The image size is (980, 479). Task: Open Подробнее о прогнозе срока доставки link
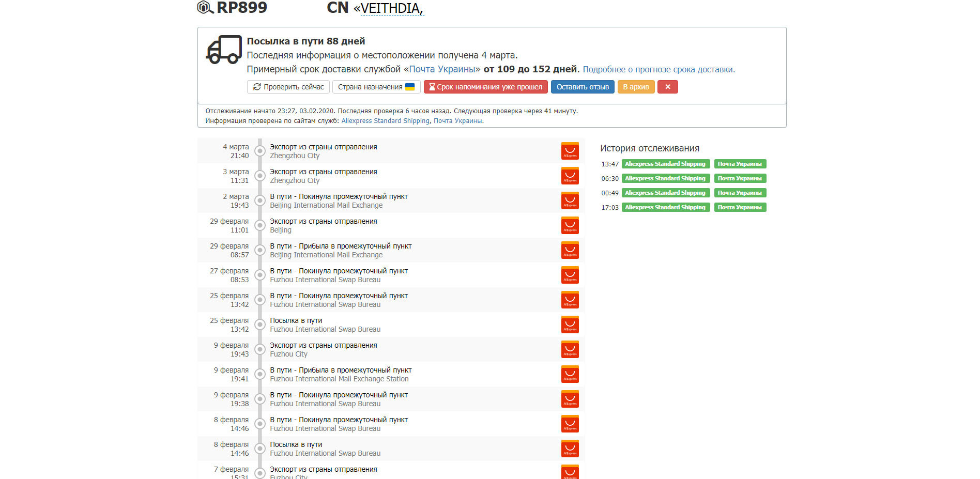click(x=658, y=69)
